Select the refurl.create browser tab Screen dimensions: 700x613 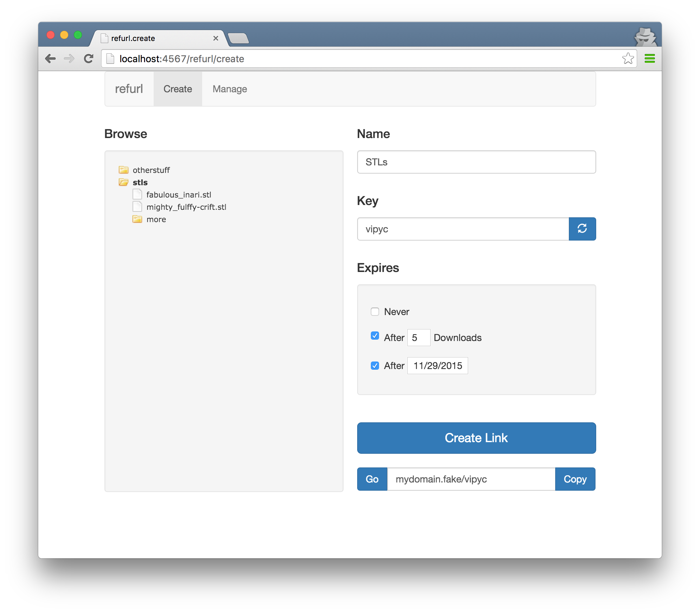tap(159, 38)
